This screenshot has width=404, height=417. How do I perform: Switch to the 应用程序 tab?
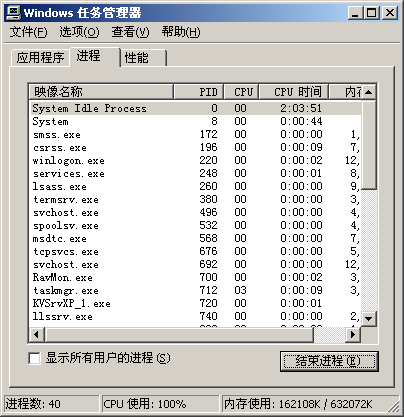pyautogui.click(x=40, y=58)
